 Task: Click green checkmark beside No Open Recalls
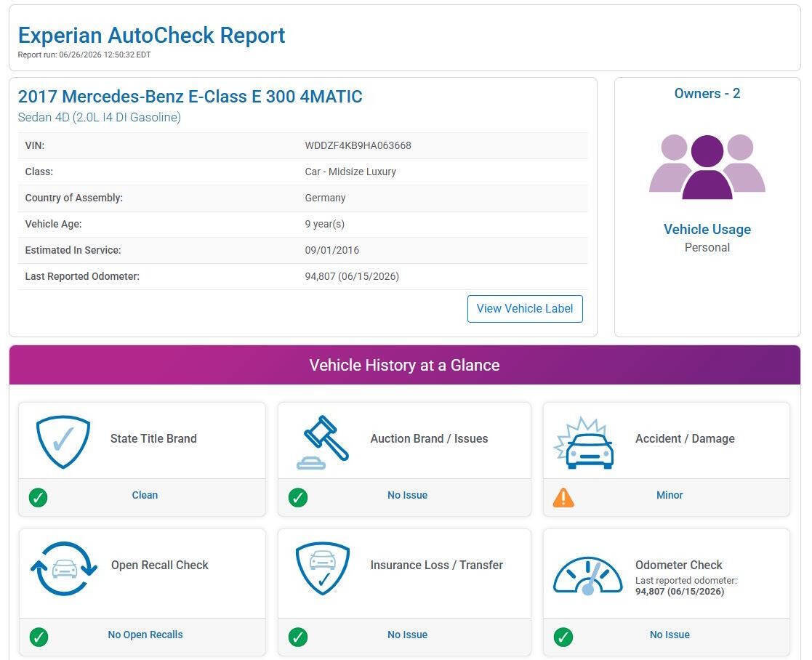click(39, 637)
